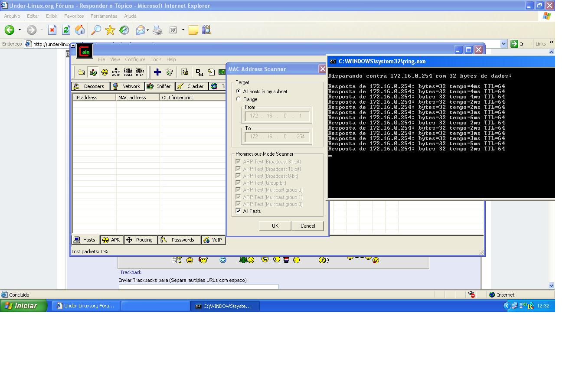Uncheck the All Tests checkbox
This screenshot has width=582, height=392.
click(x=238, y=211)
